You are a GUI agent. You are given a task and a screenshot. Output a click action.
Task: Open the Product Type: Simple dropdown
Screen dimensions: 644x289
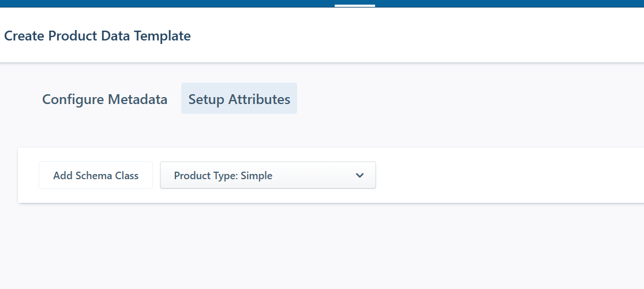[x=268, y=175]
